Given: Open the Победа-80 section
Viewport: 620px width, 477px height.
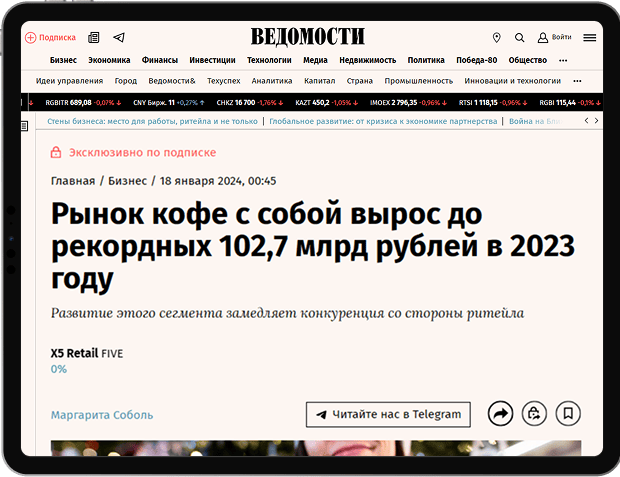Looking at the screenshot, I should coord(476,60).
